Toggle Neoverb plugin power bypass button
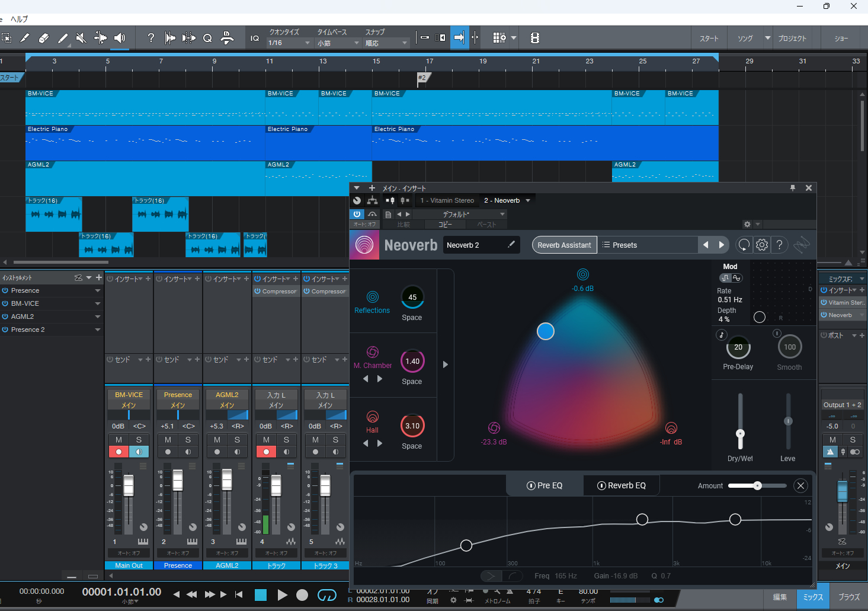Viewport: 868px width, 611px height. point(357,214)
